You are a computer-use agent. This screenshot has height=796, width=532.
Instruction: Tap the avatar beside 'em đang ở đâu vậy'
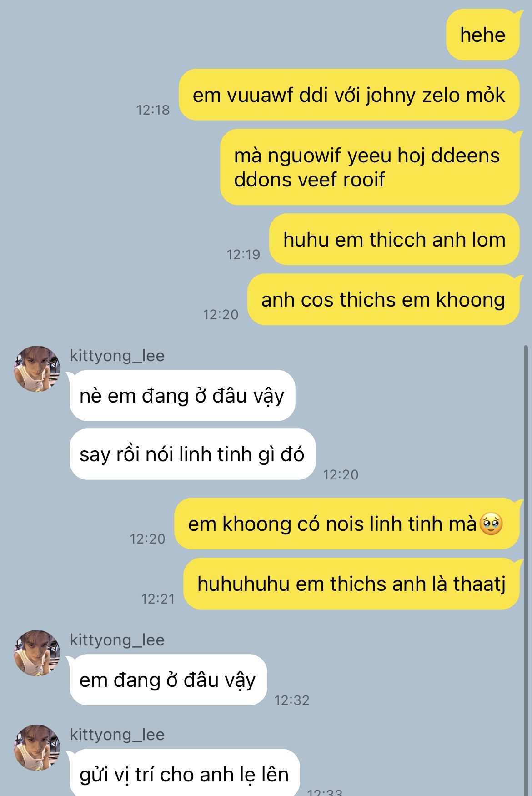37,653
